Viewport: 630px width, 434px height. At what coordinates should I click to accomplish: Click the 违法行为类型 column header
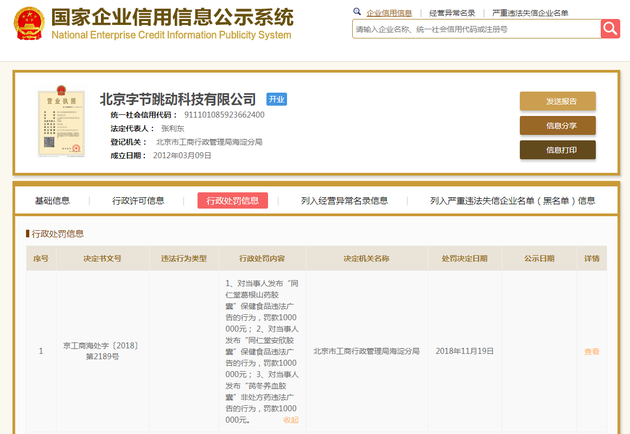pos(184,258)
